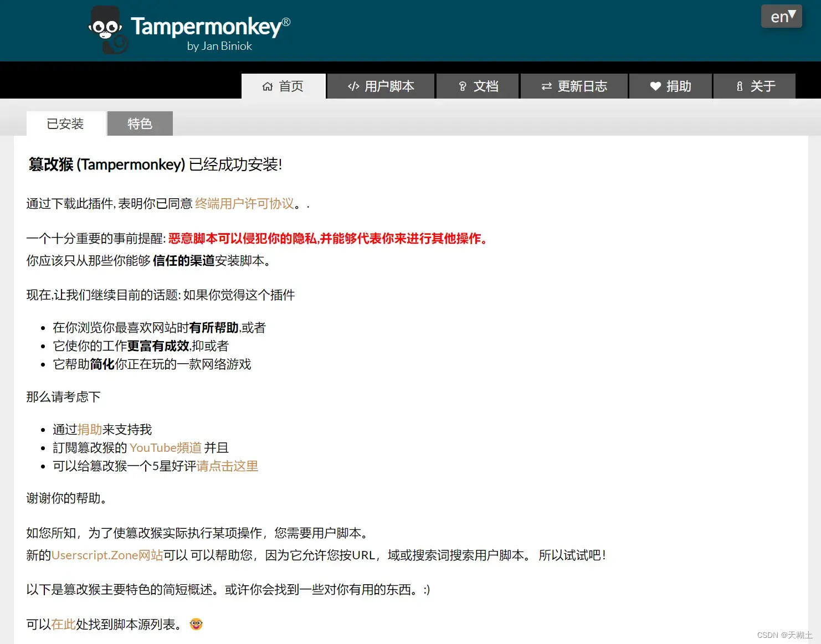Open the 文档 tab
Viewport: 821px width, 644px height.
click(478, 86)
